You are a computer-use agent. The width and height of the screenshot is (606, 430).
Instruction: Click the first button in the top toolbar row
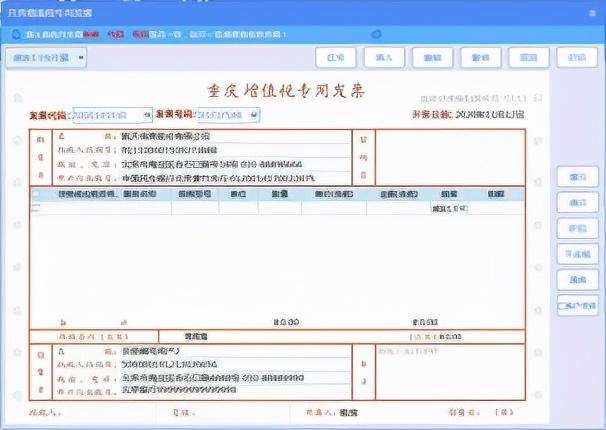(335, 58)
